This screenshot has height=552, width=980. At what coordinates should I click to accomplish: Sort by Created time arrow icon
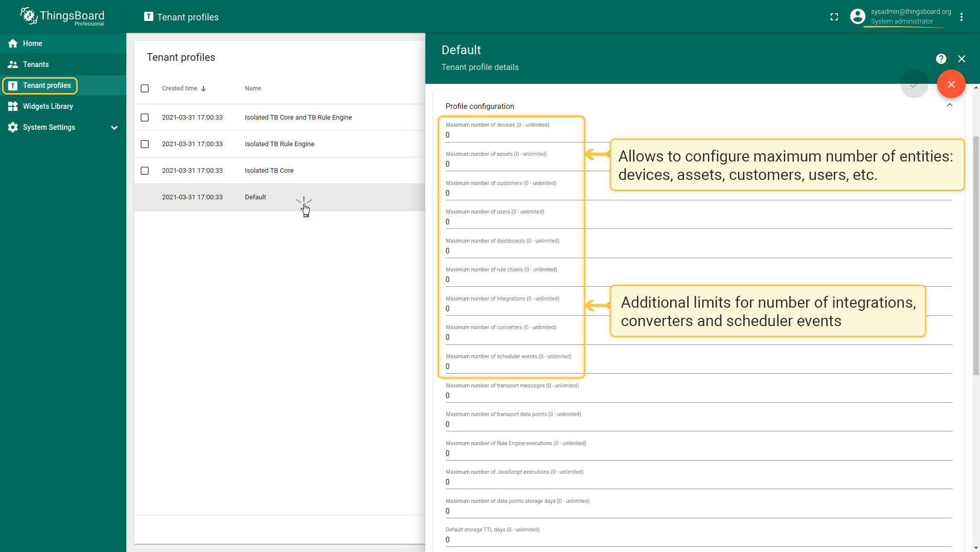(x=203, y=89)
